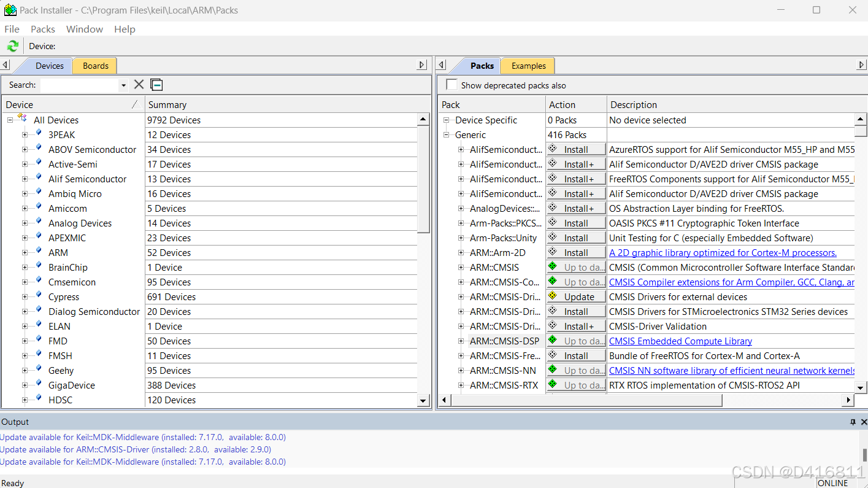Open the Search field dropdown arrow
The height and width of the screenshot is (488, 868).
(x=123, y=85)
